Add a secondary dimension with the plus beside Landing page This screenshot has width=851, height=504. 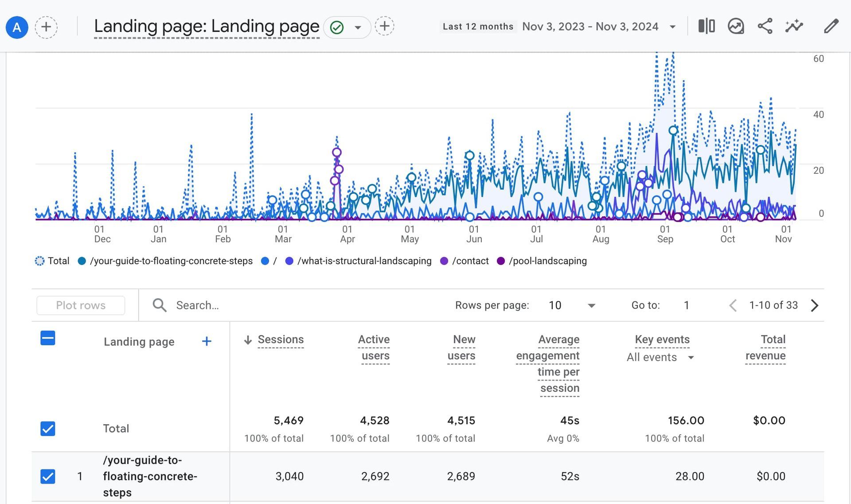[x=207, y=341]
